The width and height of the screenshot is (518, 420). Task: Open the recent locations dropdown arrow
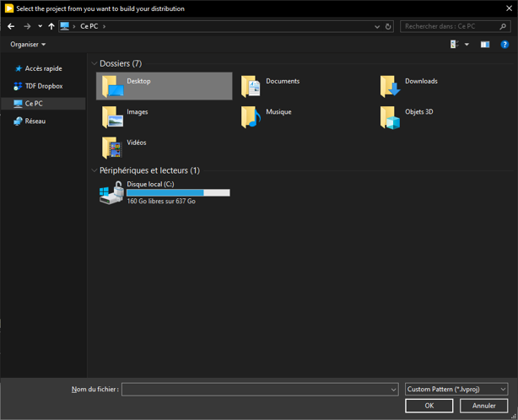(40, 26)
